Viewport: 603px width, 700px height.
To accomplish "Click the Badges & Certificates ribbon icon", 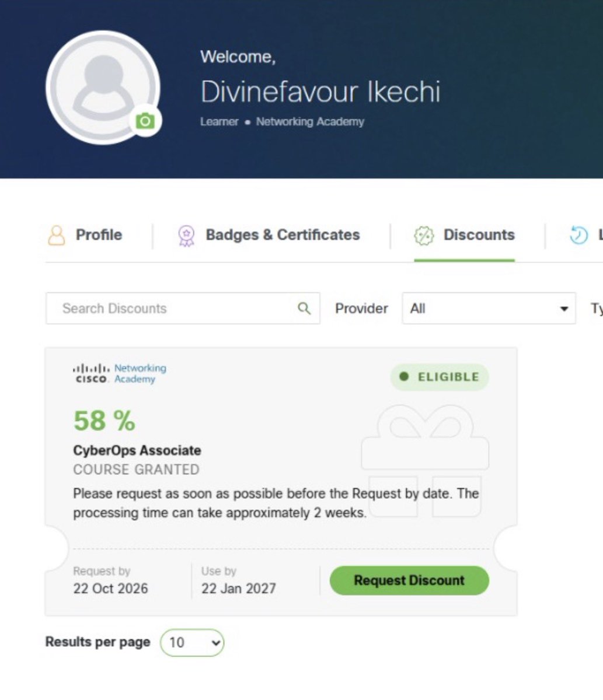I will point(186,235).
